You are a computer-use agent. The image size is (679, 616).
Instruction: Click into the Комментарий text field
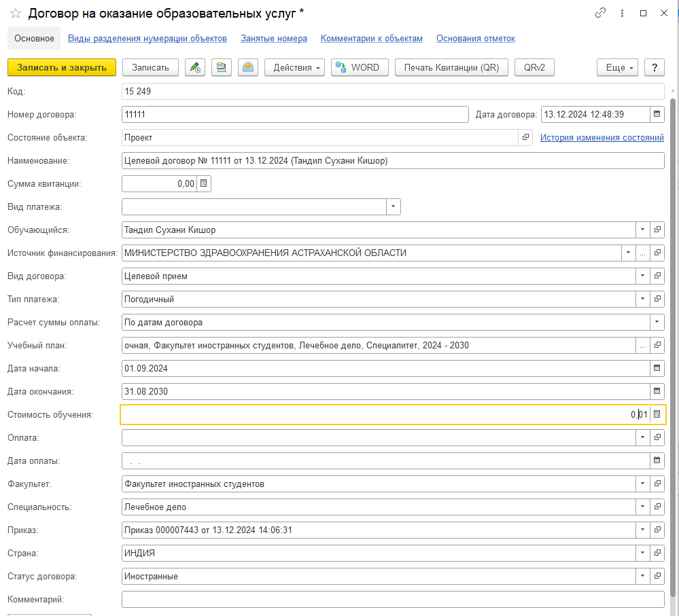tap(392, 600)
